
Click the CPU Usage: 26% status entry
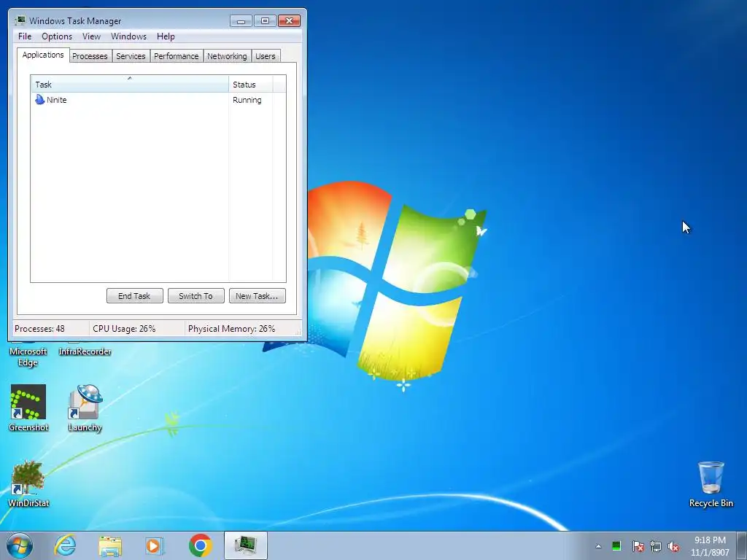point(124,329)
